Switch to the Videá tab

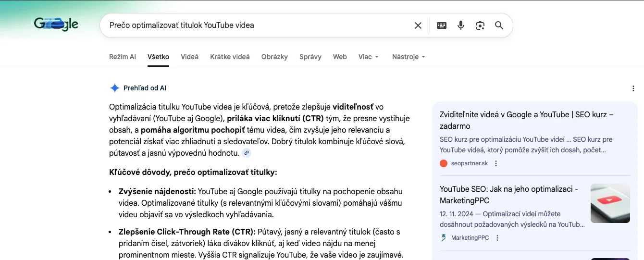189,57
